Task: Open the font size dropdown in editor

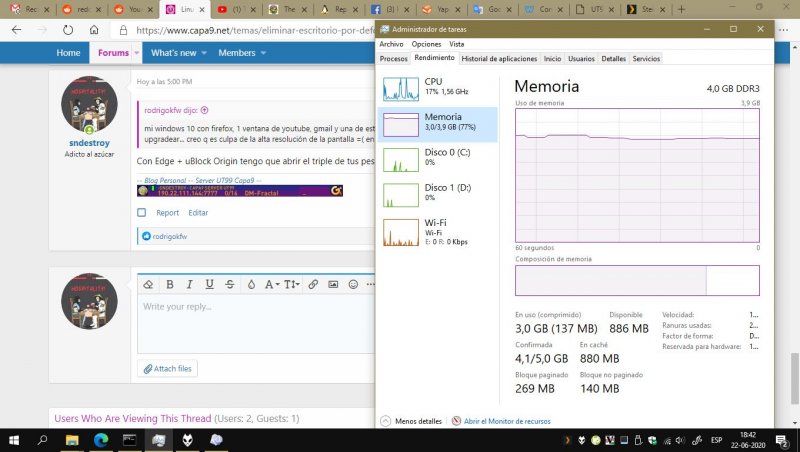Action: (x=292, y=285)
